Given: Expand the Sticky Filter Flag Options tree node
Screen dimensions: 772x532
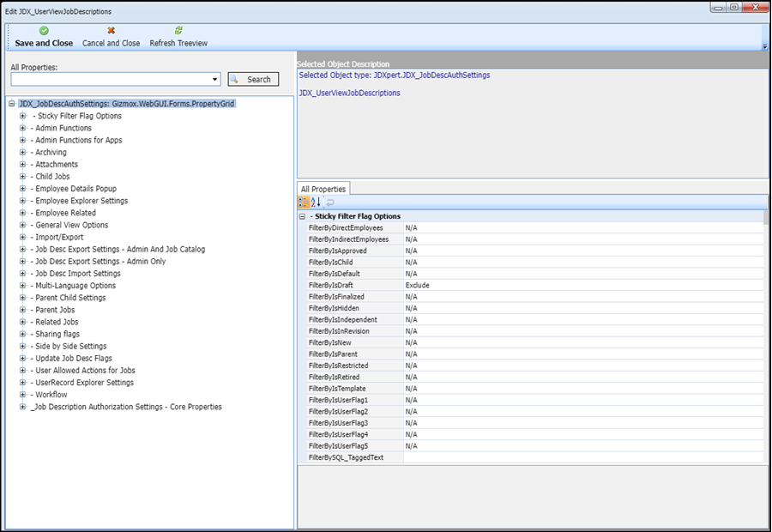Looking at the screenshot, I should 22,116.
